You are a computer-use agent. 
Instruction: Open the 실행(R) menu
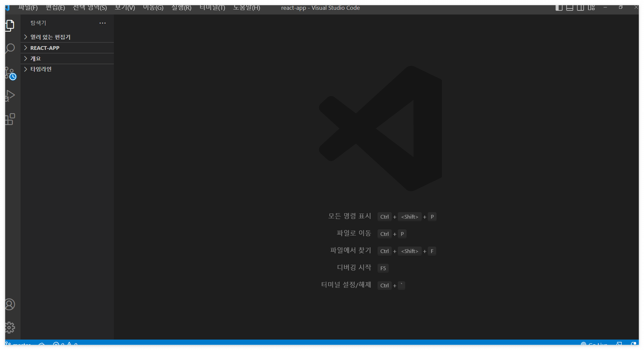pyautogui.click(x=181, y=8)
